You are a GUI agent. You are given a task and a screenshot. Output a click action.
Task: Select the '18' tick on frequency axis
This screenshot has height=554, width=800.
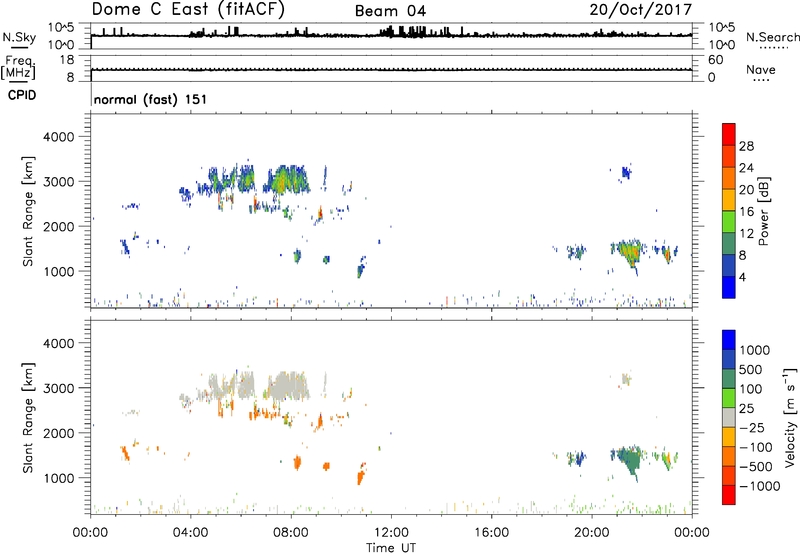pyautogui.click(x=67, y=60)
